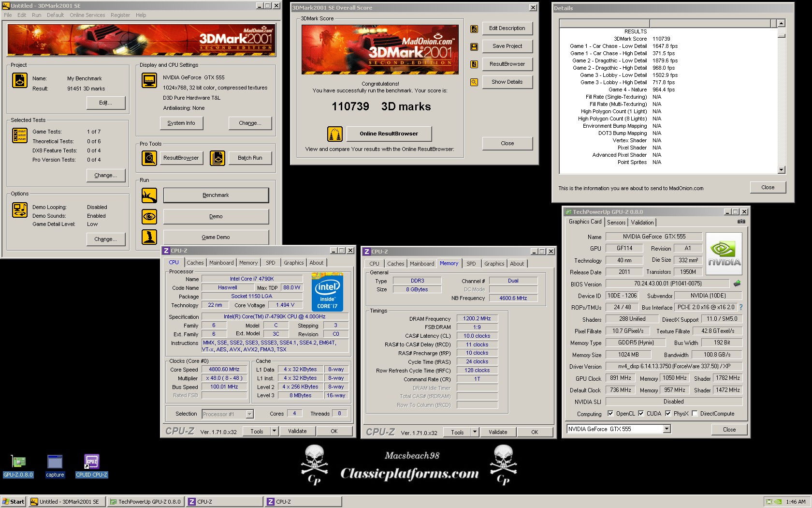Toggle the PhysX checkbox in GPU-Z
The image size is (812, 508).
[x=668, y=414]
